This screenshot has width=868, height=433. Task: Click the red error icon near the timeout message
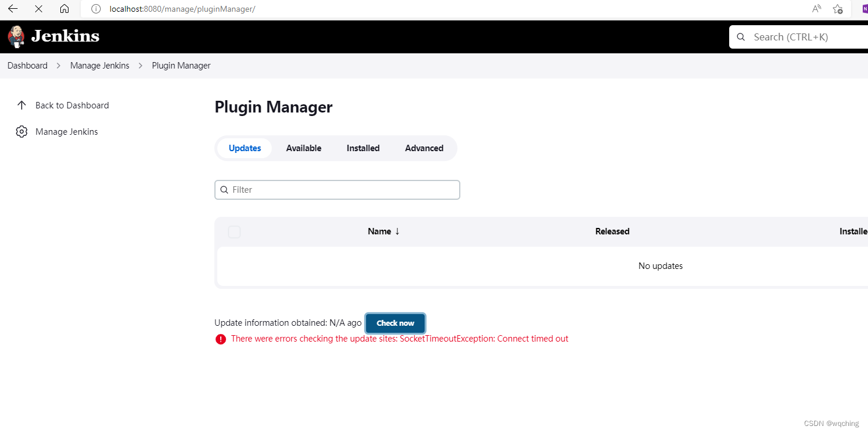[x=221, y=339]
